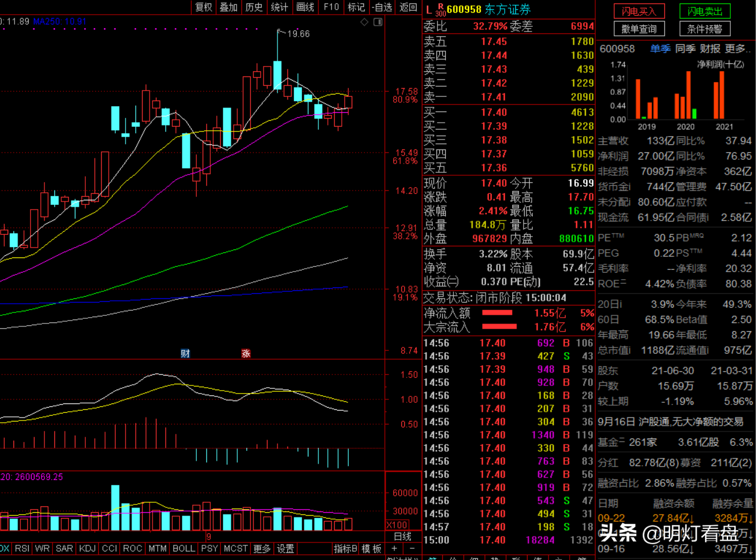The image size is (756, 560).
Task: Open 统计 statistics tool
Action: click(x=279, y=7)
